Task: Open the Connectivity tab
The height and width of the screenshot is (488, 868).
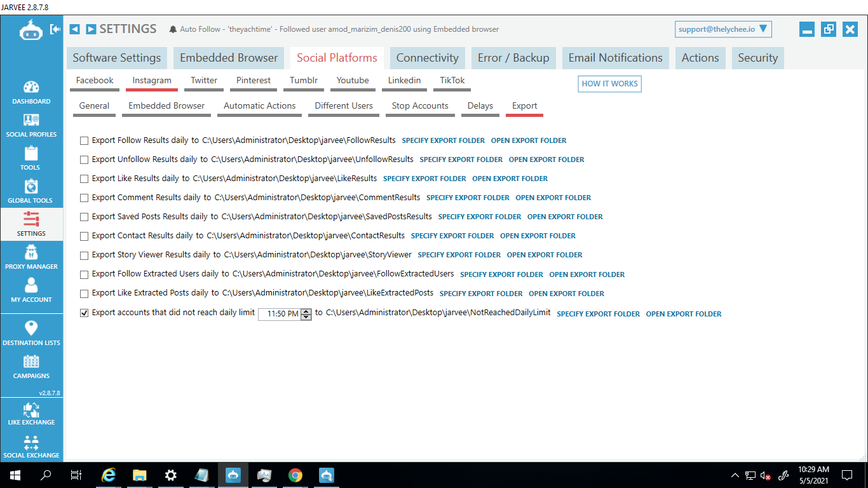Action: tap(428, 58)
